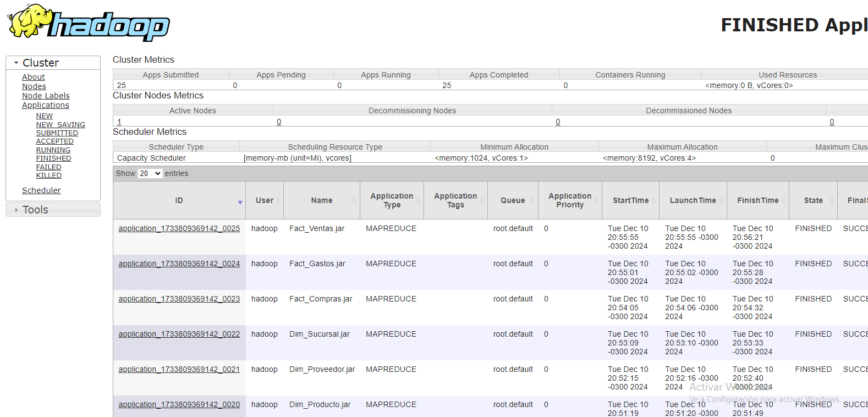
Task: Open application_1733809369142_0025 details
Action: (179, 228)
